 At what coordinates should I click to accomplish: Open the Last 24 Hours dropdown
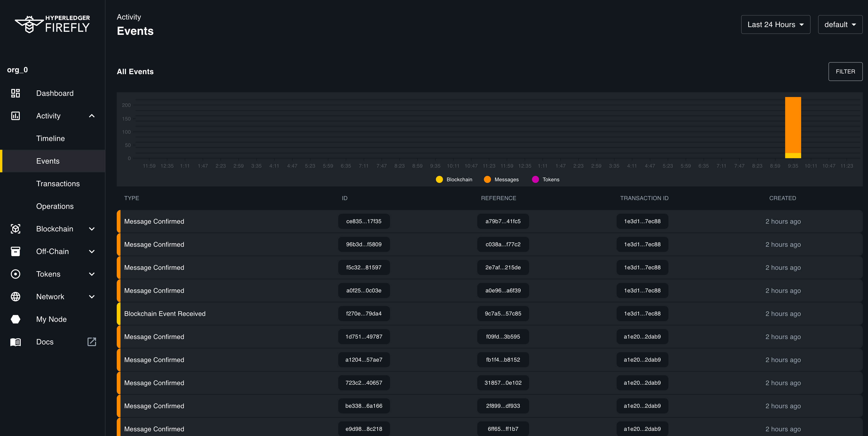(x=775, y=24)
